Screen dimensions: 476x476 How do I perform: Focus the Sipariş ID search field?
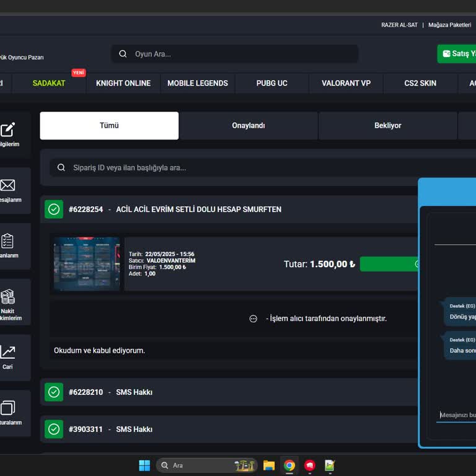click(236, 167)
